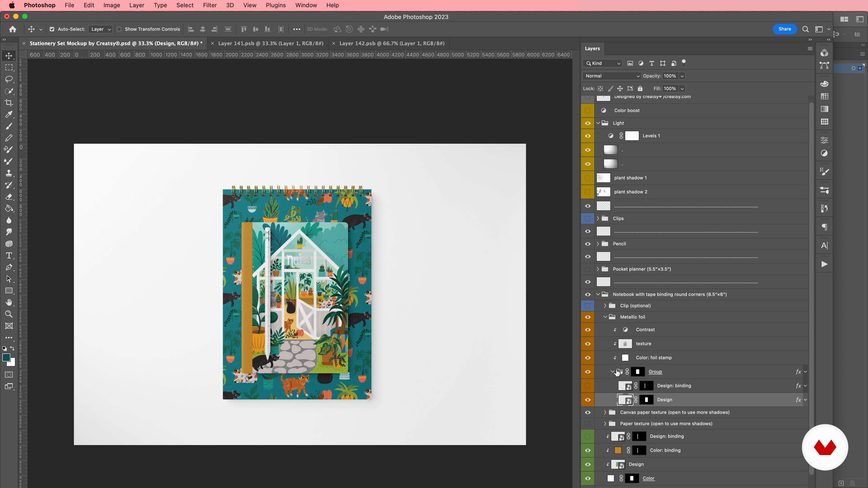Select the Crop tool

pyautogui.click(x=9, y=103)
